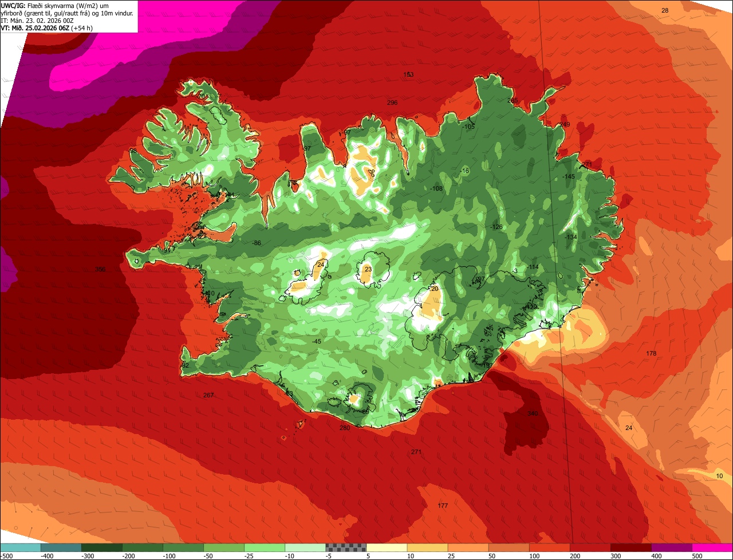733x560 pixels.
Task: Click the dark maroon 300 to 400 swatch
Action: tap(630, 547)
